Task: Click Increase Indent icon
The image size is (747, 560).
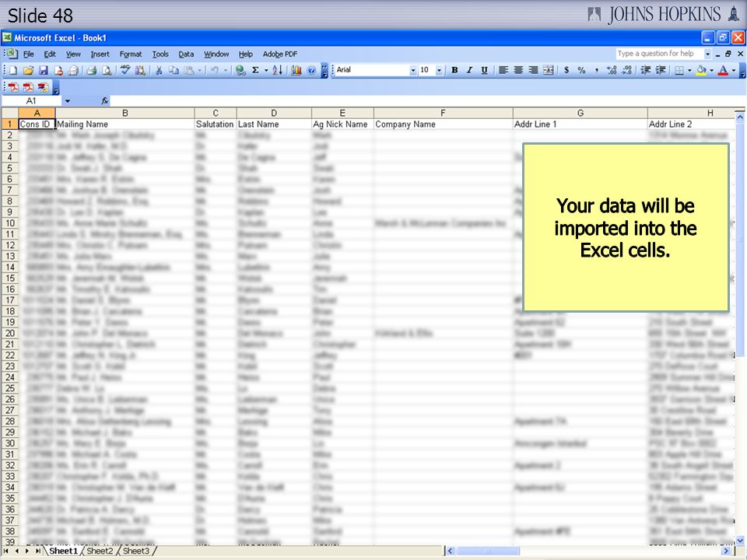Action: click(x=661, y=71)
